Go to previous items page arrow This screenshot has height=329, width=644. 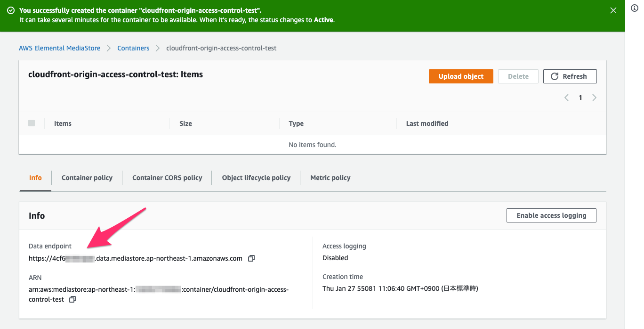(566, 98)
